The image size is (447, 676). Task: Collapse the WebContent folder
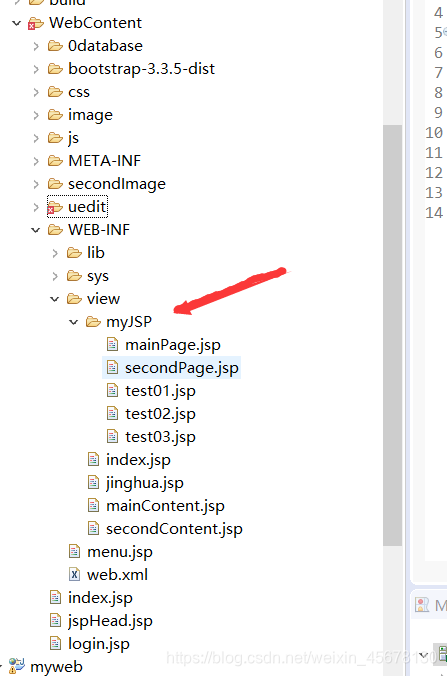click(x=16, y=23)
